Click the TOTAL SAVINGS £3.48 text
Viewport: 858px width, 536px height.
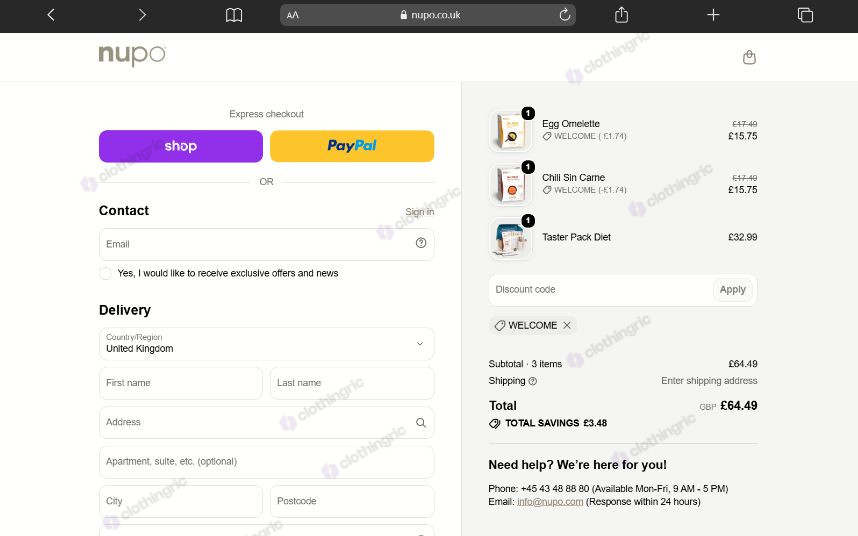(556, 423)
